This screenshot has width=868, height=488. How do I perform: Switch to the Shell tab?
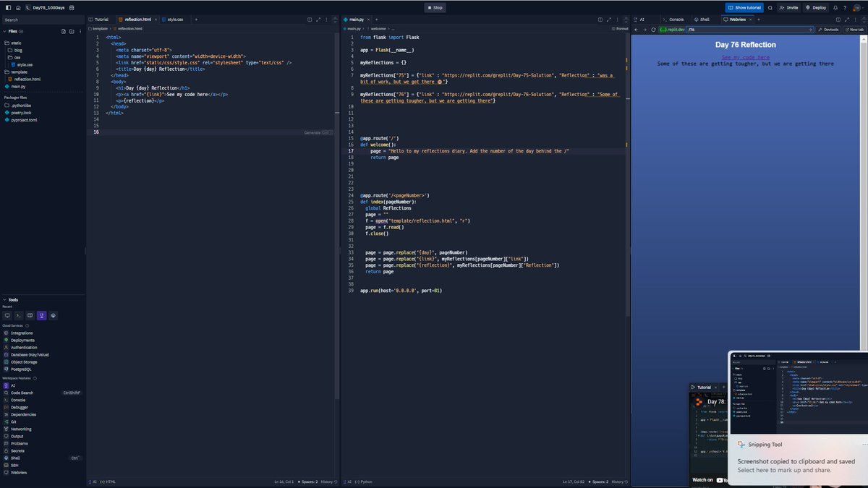pyautogui.click(x=702, y=20)
